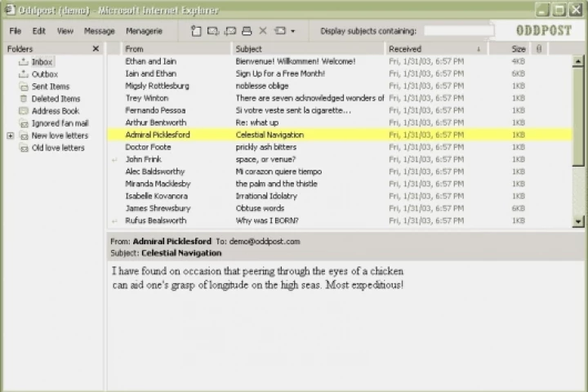The image size is (588, 392).
Task: Select the 'Why was I BORN?' message
Action: coord(340,220)
